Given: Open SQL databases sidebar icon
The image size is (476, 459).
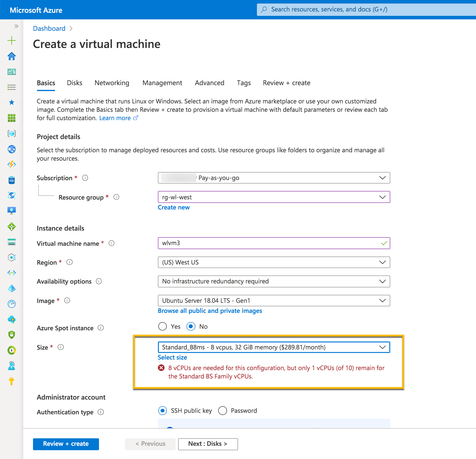Looking at the screenshot, I should pos(11,180).
